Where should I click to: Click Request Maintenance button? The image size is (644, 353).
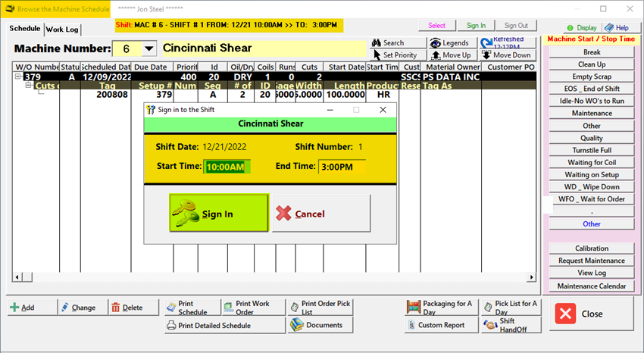point(592,261)
